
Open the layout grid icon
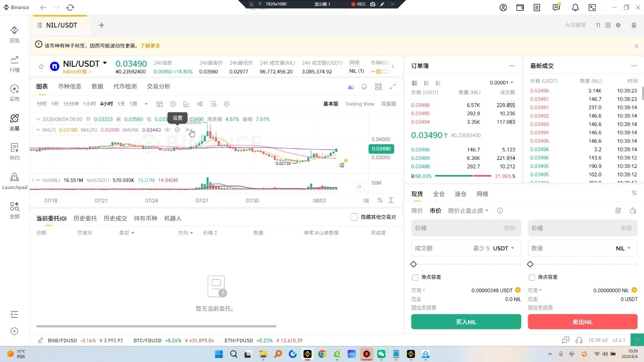[x=608, y=25]
